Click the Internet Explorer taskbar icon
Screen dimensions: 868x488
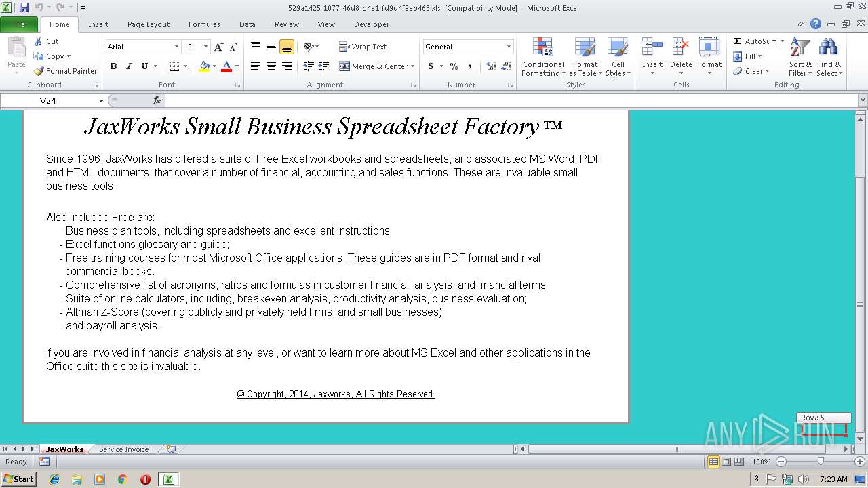click(54, 479)
